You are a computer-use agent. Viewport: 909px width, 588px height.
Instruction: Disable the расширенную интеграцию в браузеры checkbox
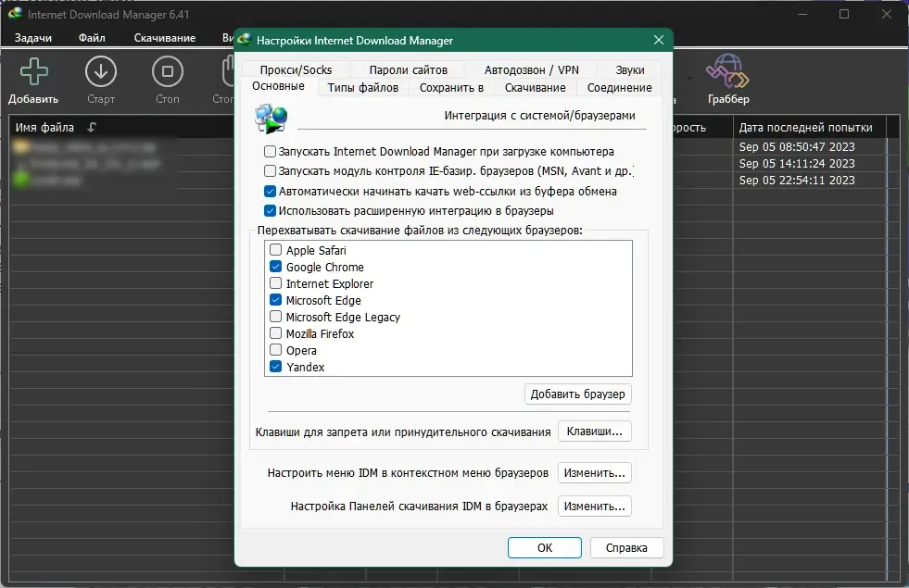(x=271, y=210)
